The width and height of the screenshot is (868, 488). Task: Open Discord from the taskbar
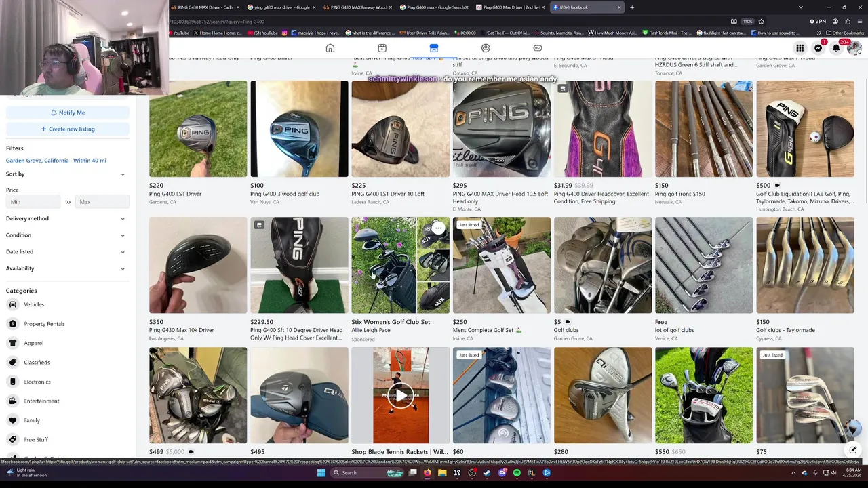502,472
